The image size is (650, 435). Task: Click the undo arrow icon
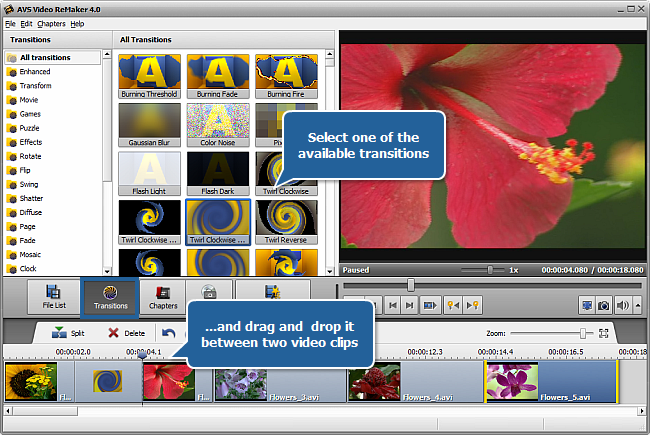(169, 333)
